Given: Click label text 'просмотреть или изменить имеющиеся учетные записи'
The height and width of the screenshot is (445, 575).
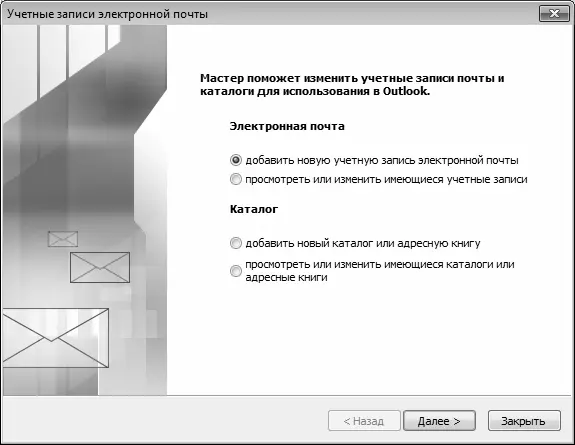Looking at the screenshot, I should (x=386, y=180).
